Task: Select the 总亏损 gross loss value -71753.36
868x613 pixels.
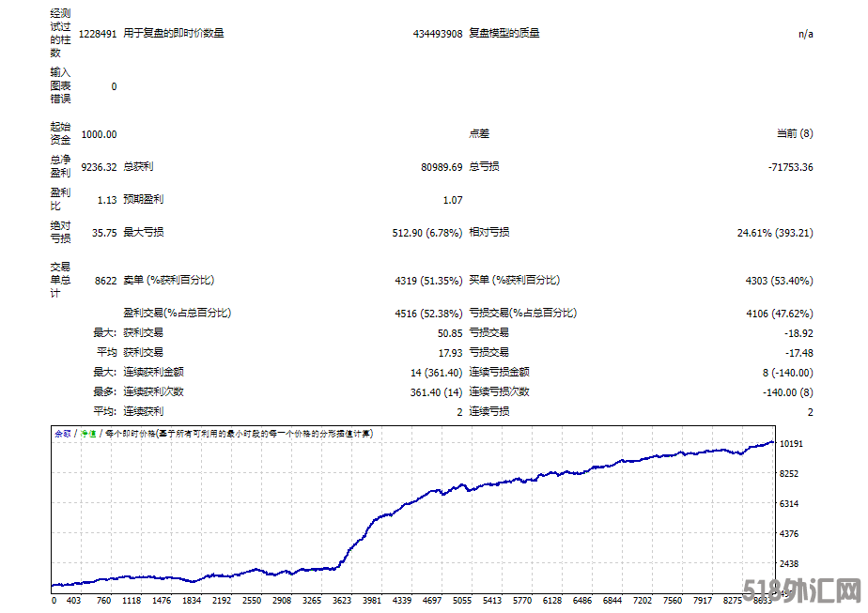Action: pyautogui.click(x=790, y=167)
